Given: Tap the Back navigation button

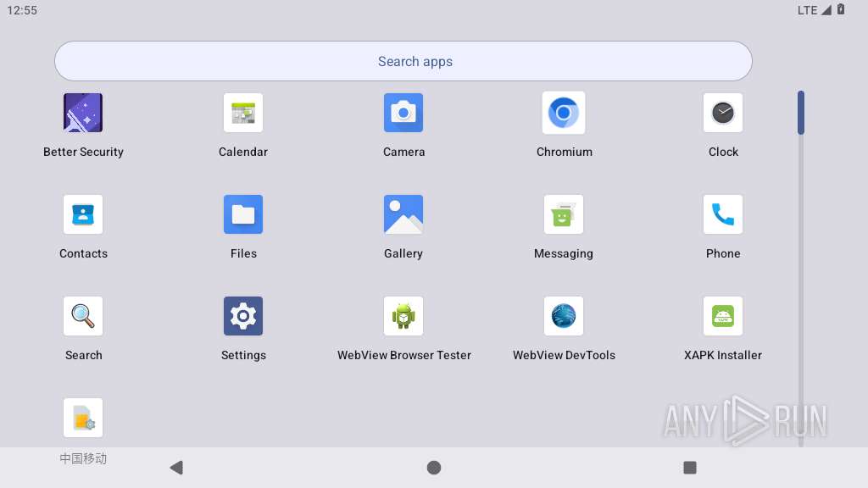Looking at the screenshot, I should (x=176, y=468).
